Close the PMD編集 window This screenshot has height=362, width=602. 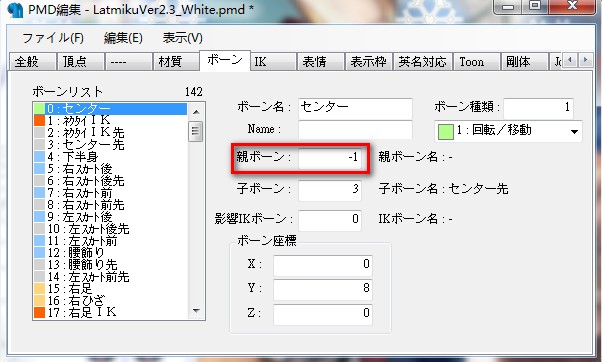572,7
